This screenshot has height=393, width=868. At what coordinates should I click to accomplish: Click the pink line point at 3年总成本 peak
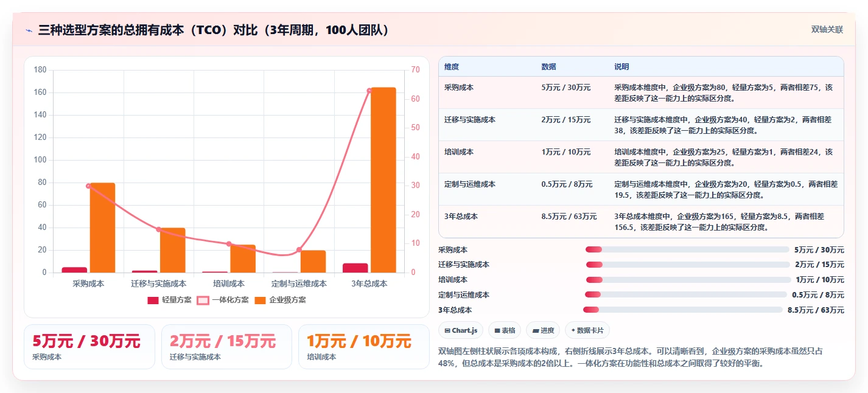369,91
